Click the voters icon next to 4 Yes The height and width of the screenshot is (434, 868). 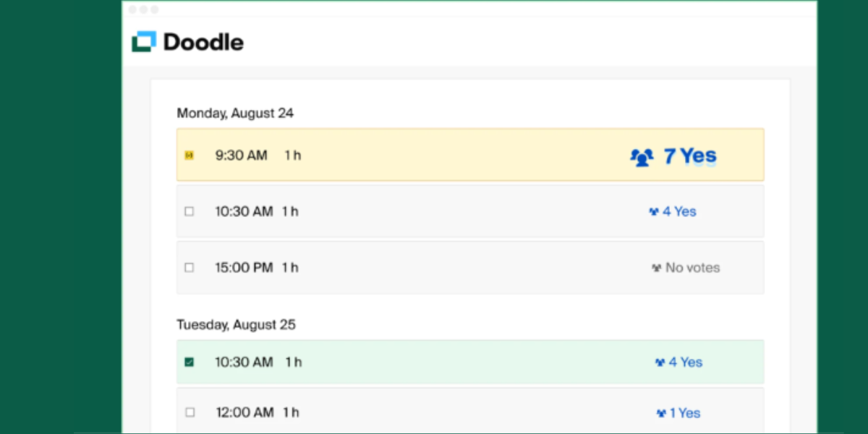pyautogui.click(x=655, y=211)
